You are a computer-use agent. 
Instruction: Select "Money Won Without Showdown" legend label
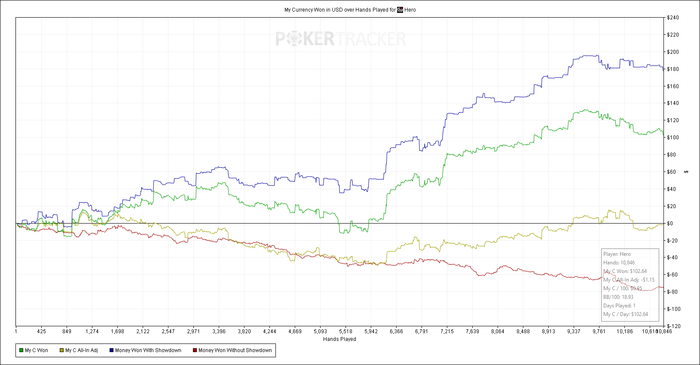[235, 351]
